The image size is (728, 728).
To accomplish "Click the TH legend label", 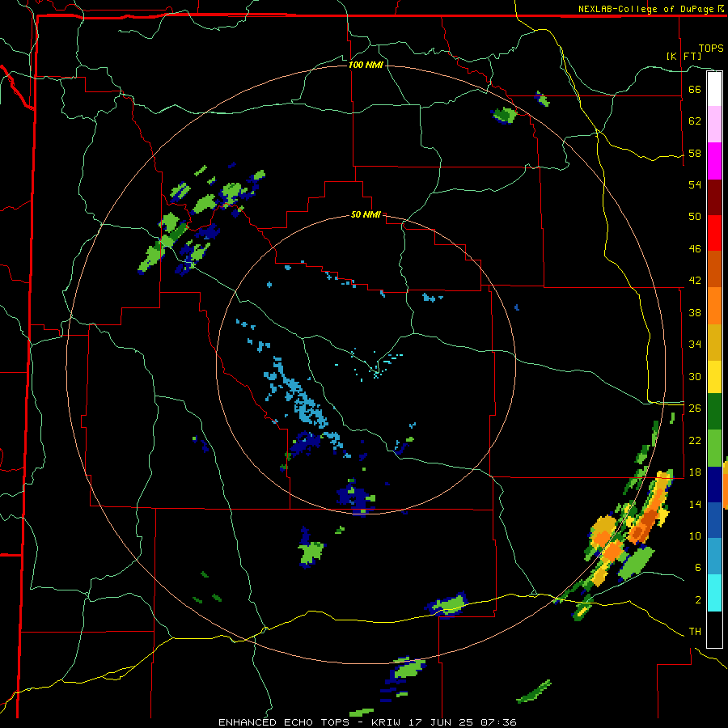I will click(695, 632).
